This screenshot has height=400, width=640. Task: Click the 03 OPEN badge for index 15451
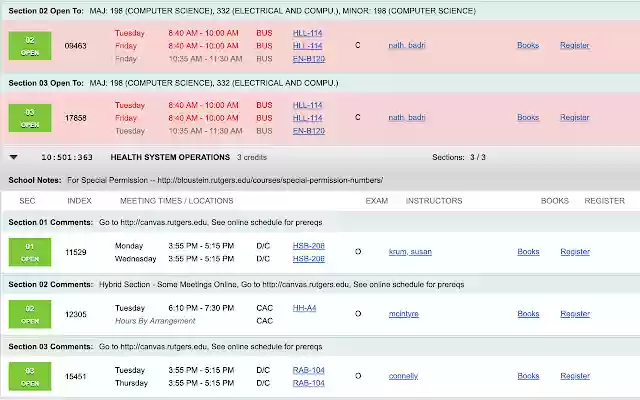(x=30, y=376)
